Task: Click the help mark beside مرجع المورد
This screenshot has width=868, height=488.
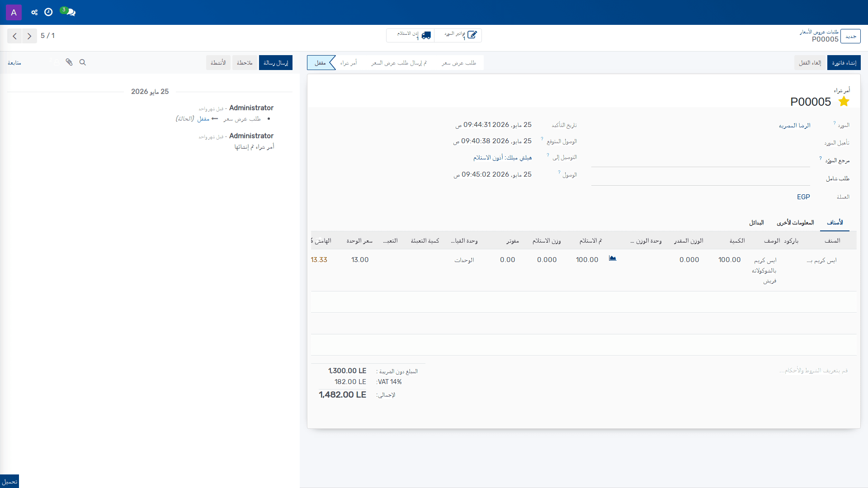Action: pos(821,158)
